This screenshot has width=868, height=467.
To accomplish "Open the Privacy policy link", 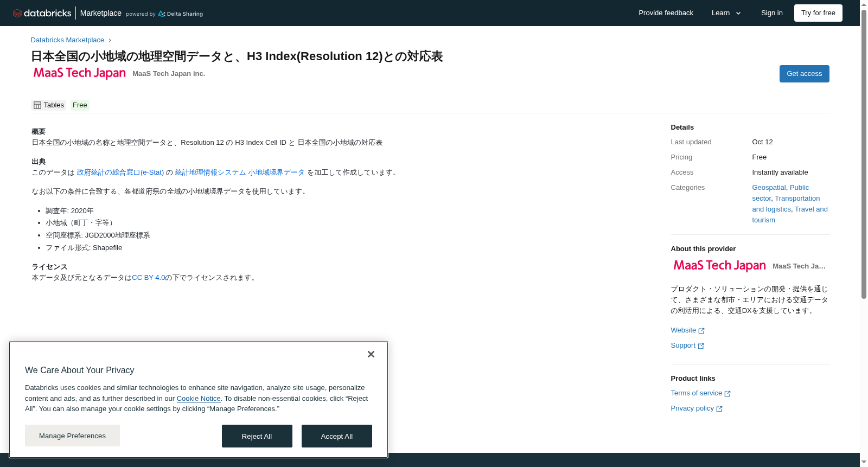I will [x=692, y=408].
